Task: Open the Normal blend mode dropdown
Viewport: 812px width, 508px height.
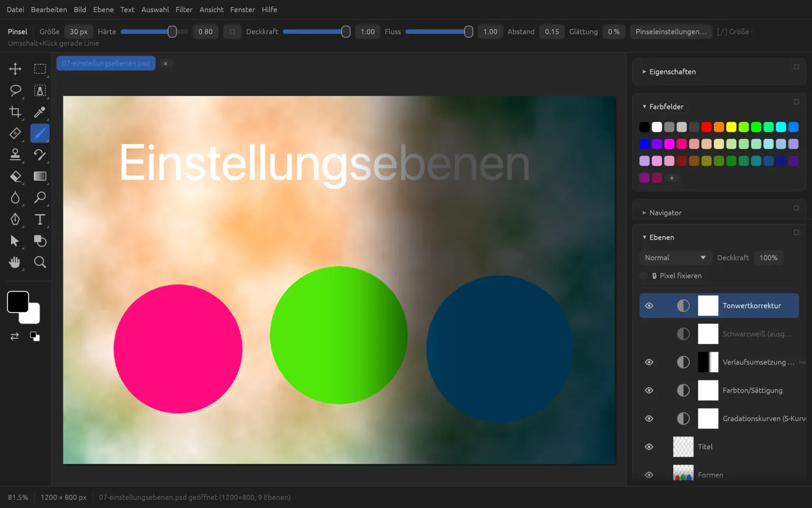Action: point(675,258)
